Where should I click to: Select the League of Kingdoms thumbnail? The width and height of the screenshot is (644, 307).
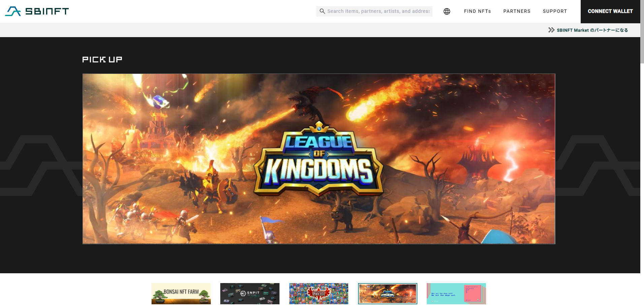point(387,294)
